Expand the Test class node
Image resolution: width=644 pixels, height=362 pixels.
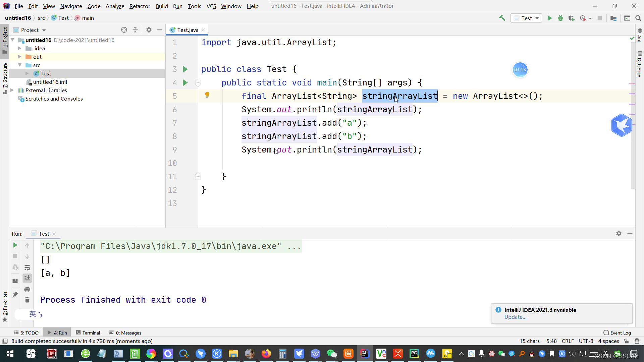pyautogui.click(x=27, y=73)
